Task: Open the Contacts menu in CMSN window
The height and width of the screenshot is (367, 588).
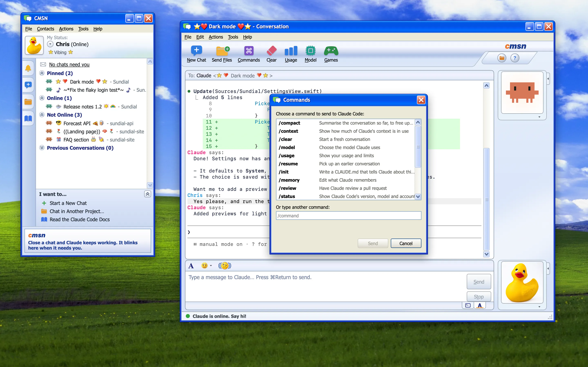Action: 46,29
